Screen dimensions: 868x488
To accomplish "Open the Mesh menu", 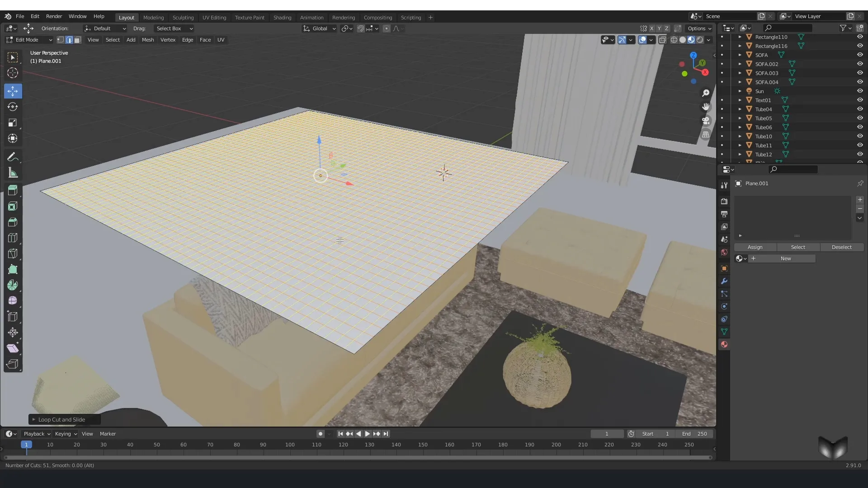I will tap(147, 40).
